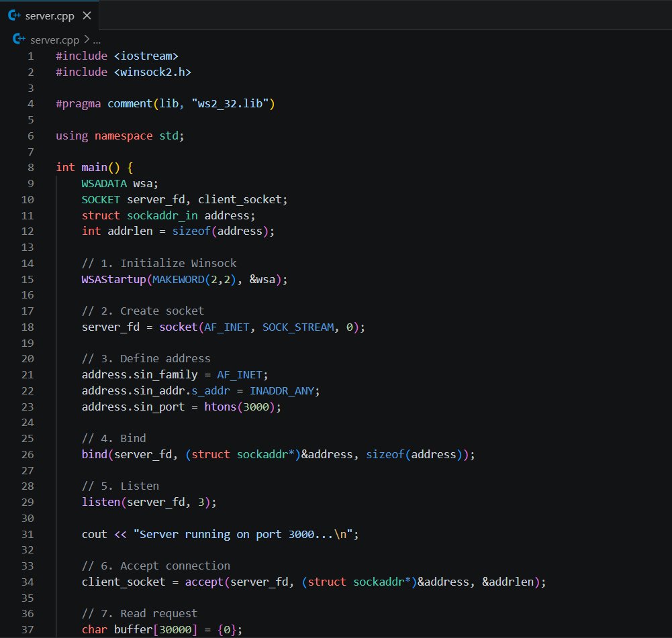The height and width of the screenshot is (638, 672).
Task: Click the SOCKET type on line 10
Action: pyautogui.click(x=101, y=199)
